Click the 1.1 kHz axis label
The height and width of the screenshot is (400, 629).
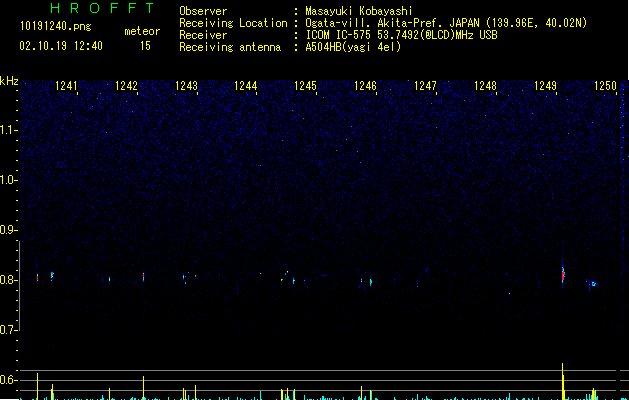coord(8,130)
